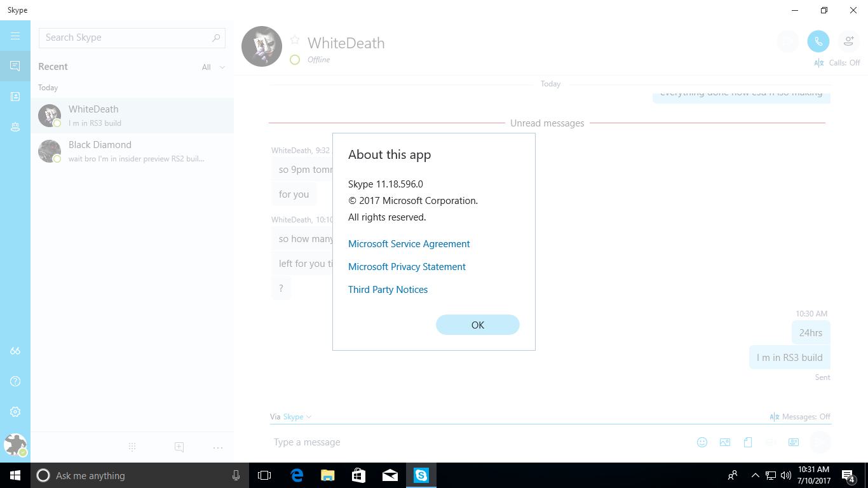The height and width of the screenshot is (488, 868).
Task: Click WhiteDeath's profile picture in header
Action: tap(262, 46)
